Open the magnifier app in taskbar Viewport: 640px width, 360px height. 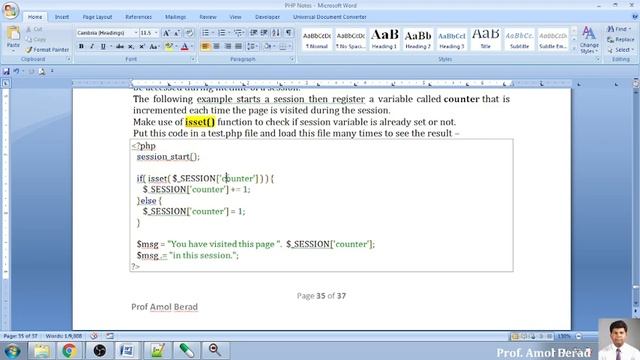pyautogui.click(x=215, y=351)
